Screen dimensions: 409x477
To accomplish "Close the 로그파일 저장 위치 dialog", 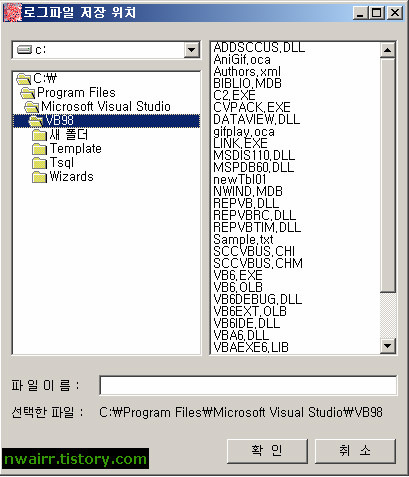I will [395, 13].
